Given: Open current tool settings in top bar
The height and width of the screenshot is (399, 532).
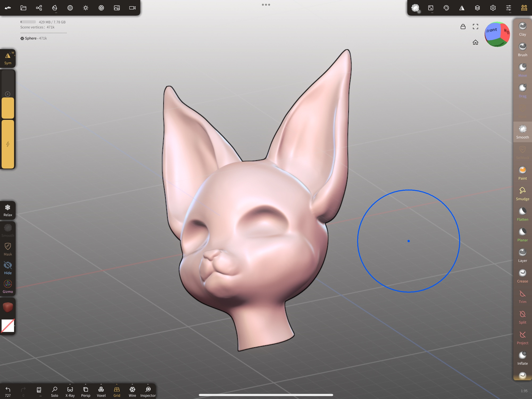Looking at the screenshot, I should (x=415, y=8).
